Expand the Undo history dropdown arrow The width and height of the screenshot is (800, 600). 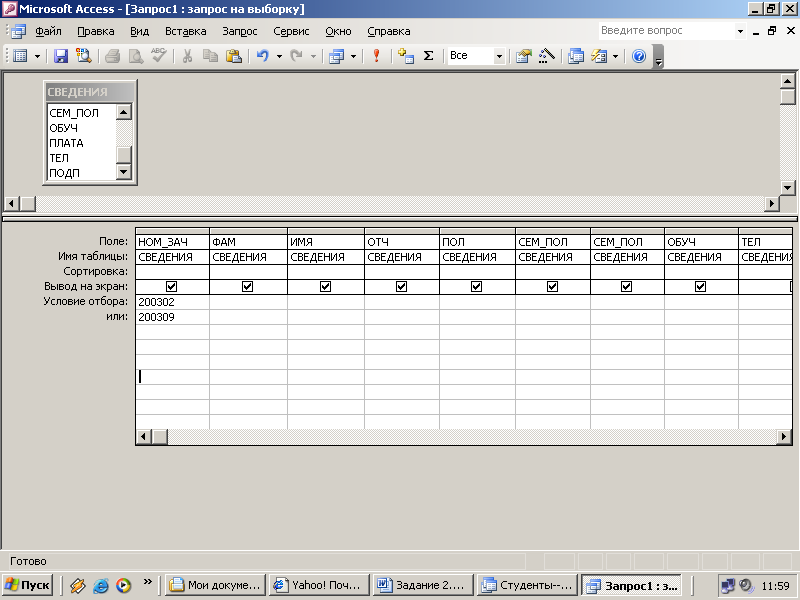279,56
